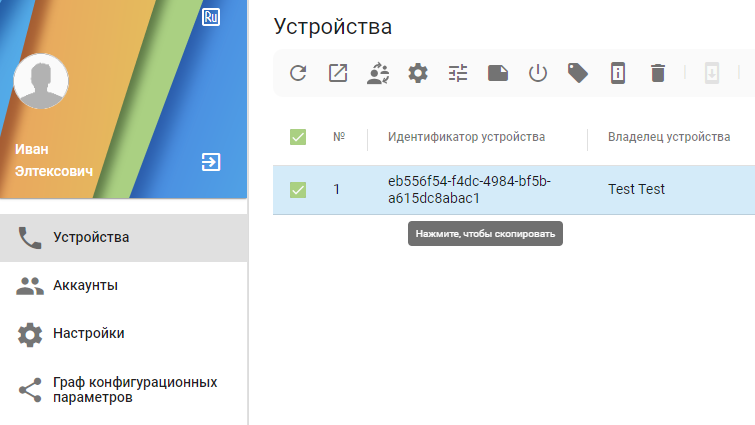Uncheck the checkbox for device row 1
The height and width of the screenshot is (425, 755).
click(x=298, y=190)
